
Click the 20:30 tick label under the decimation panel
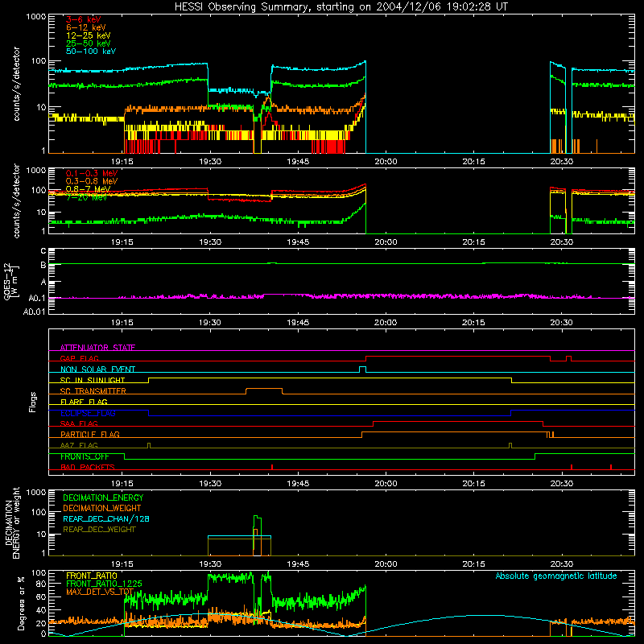[x=561, y=564]
